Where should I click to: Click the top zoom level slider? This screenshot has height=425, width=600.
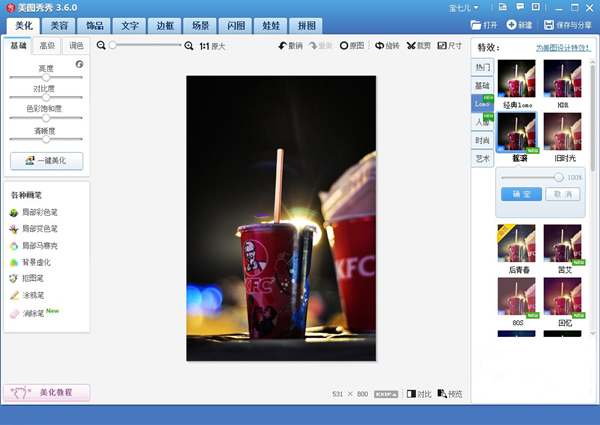pyautogui.click(x=145, y=45)
